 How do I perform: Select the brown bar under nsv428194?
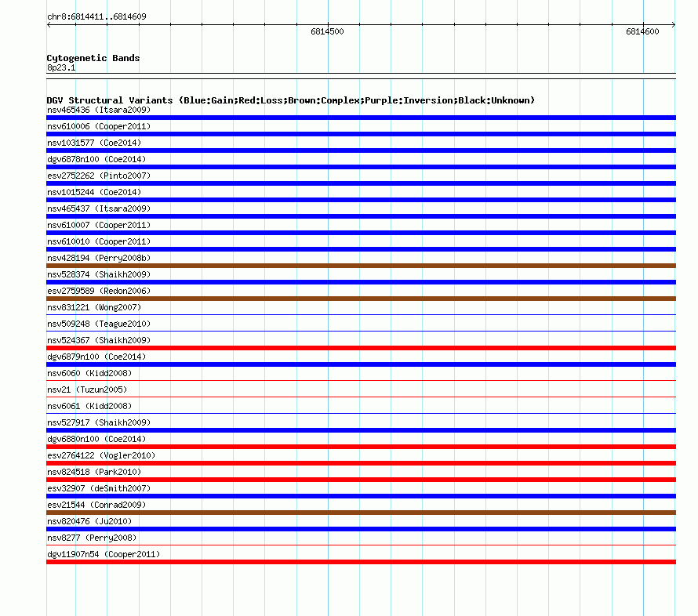(x=361, y=266)
